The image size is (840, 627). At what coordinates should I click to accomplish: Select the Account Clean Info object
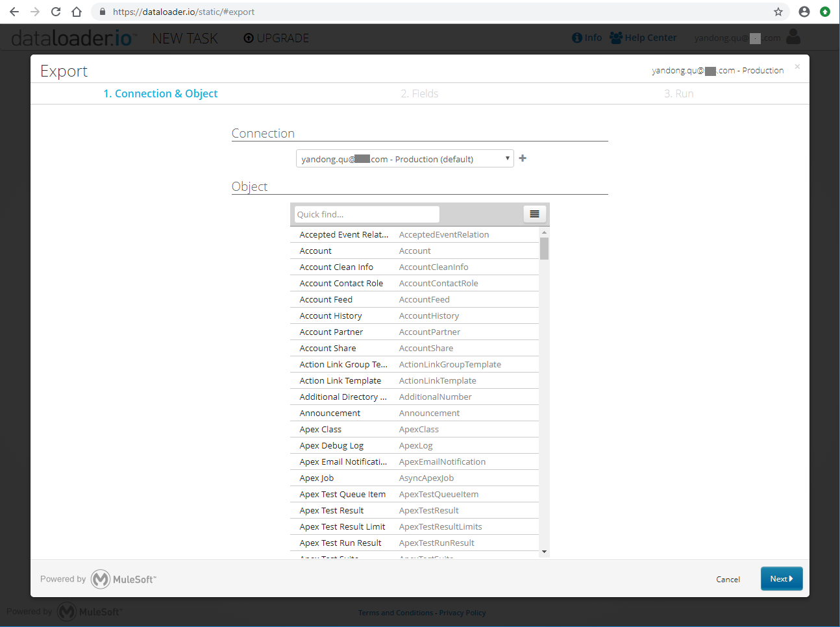[x=414, y=267]
